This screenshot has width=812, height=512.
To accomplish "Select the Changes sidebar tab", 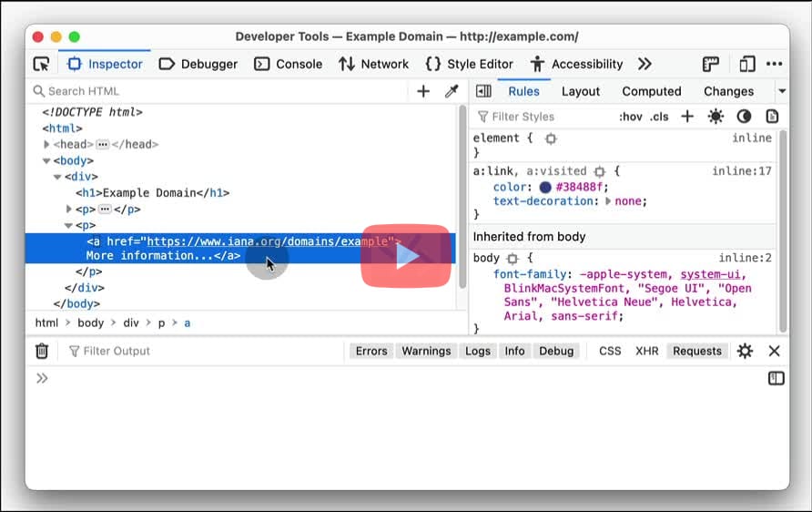I will pyautogui.click(x=728, y=91).
